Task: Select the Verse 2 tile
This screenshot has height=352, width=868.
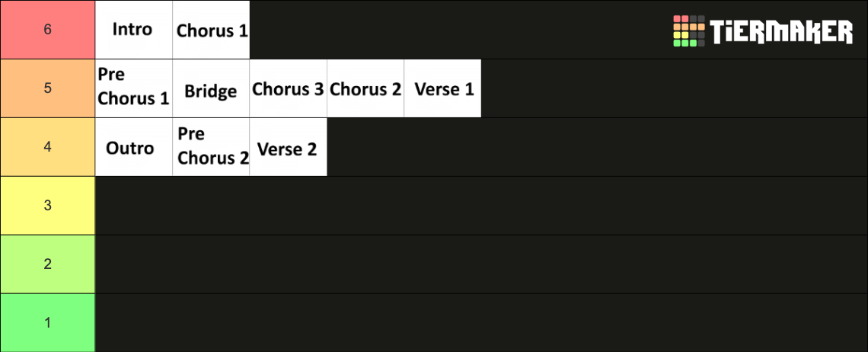Action: pyautogui.click(x=289, y=147)
